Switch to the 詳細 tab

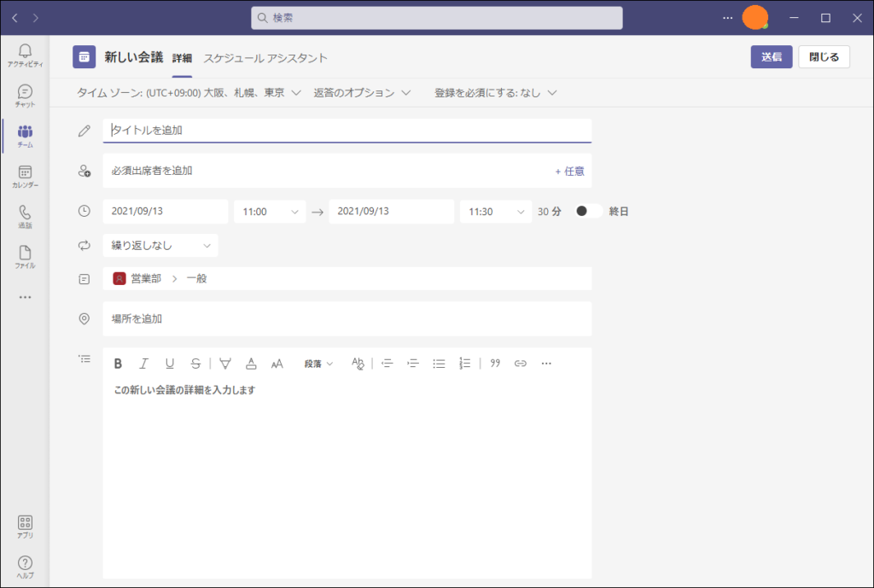[182, 58]
